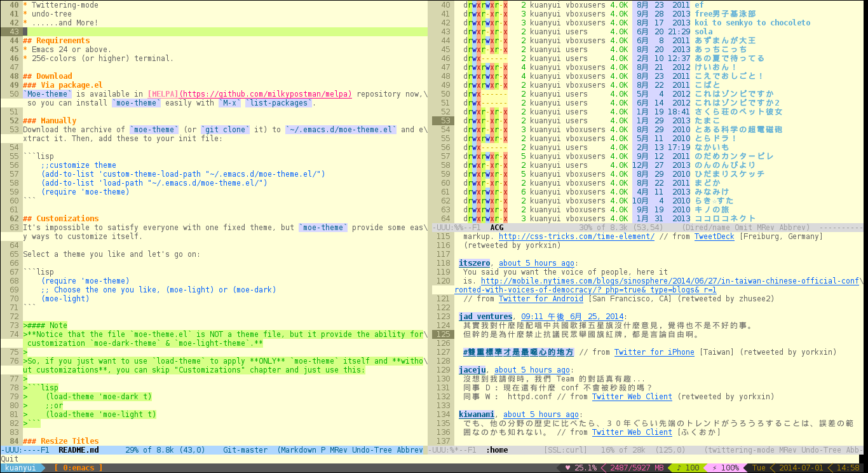The width and height of the screenshot is (868, 473).
Task: Open jaceju's user profile link
Action: point(472,370)
